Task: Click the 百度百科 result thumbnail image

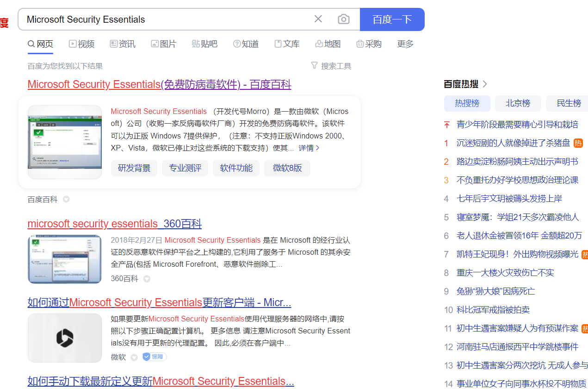Action: pyautogui.click(x=65, y=142)
